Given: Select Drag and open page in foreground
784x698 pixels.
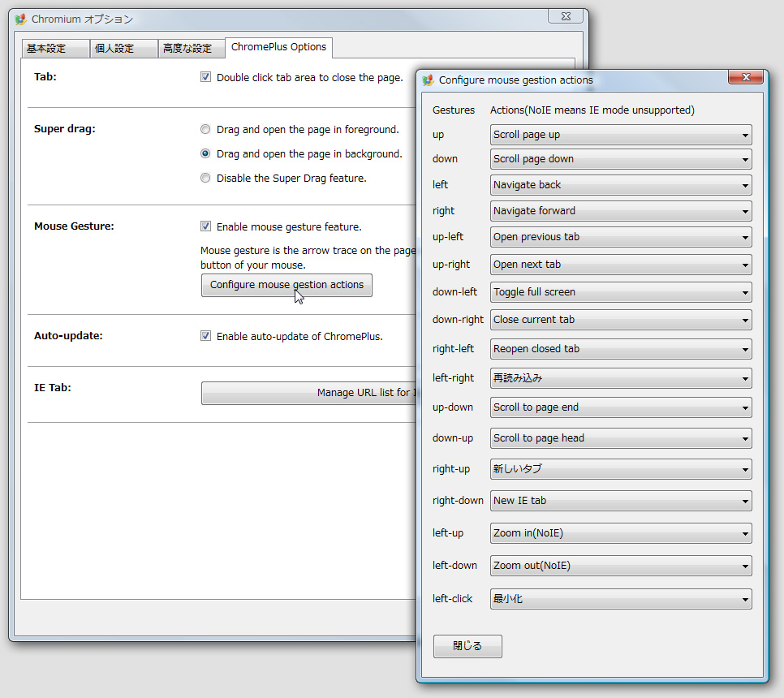Looking at the screenshot, I should click(x=205, y=130).
